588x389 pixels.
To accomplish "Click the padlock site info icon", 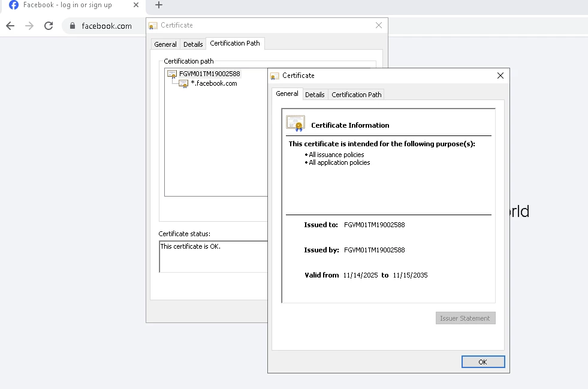I will (x=73, y=26).
